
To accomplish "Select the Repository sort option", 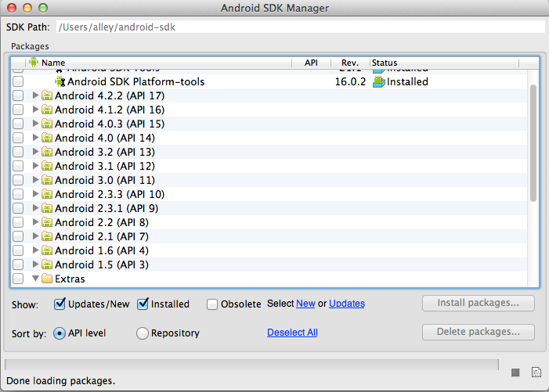I will [143, 333].
